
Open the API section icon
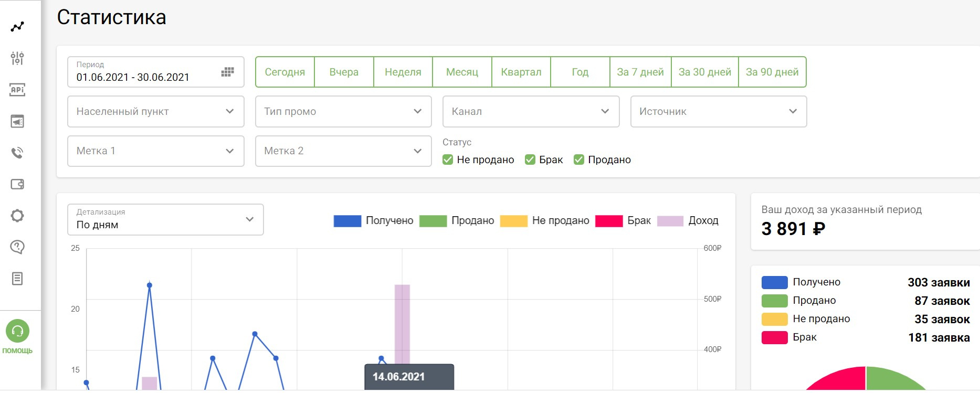pos(17,90)
